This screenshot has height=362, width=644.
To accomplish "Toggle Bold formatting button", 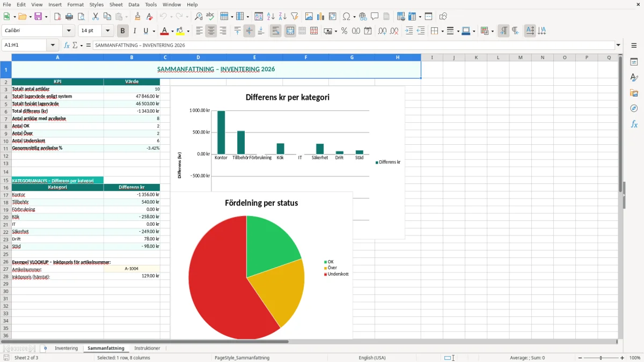I will coord(122,31).
